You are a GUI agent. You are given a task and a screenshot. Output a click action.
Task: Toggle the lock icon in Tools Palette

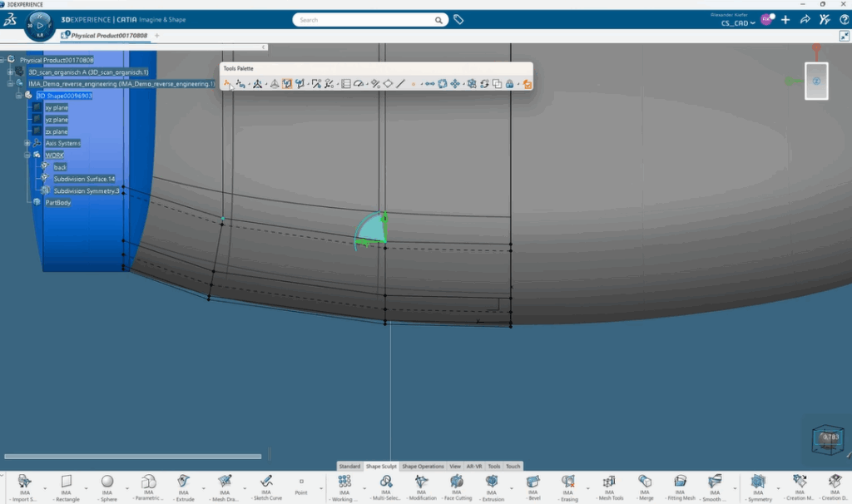point(508,84)
